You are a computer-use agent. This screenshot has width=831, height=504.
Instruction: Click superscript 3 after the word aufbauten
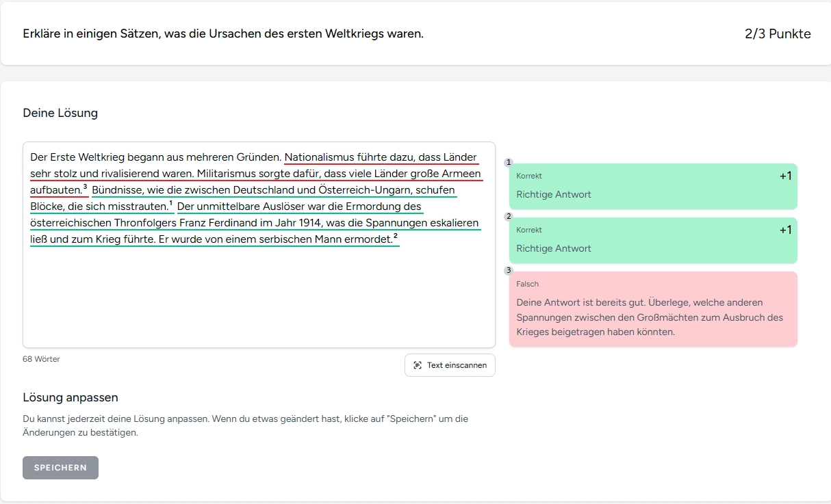coord(85,187)
